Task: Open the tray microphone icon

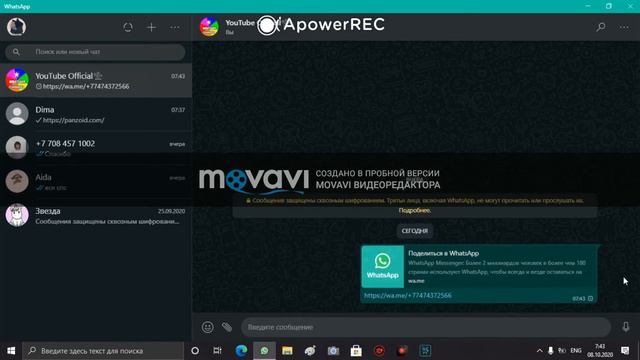Action: point(550,351)
